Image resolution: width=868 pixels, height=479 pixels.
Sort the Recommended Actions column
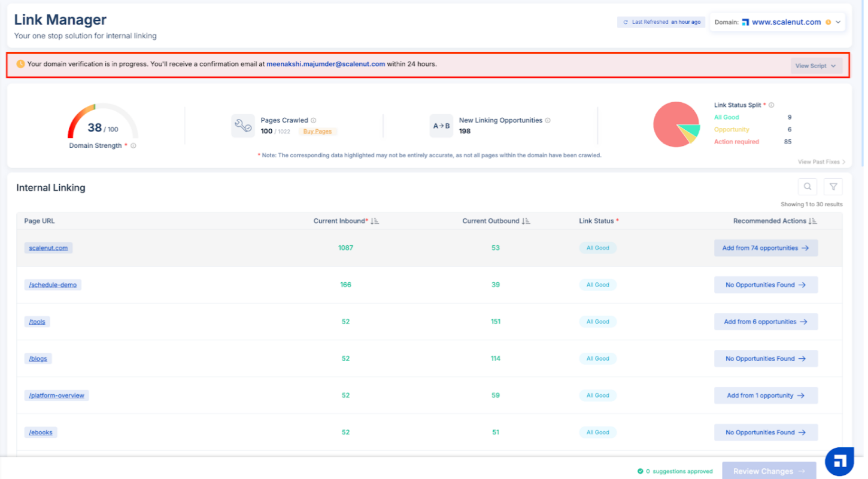tap(813, 221)
